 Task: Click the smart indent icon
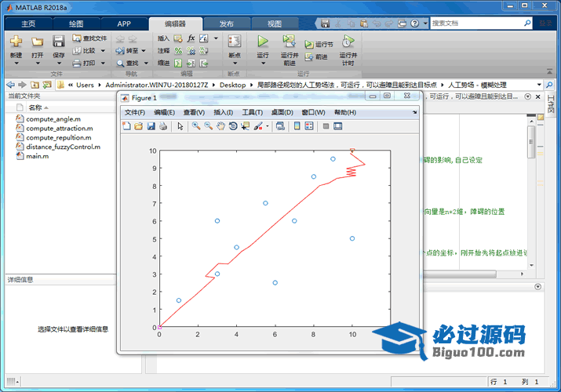coord(178,64)
